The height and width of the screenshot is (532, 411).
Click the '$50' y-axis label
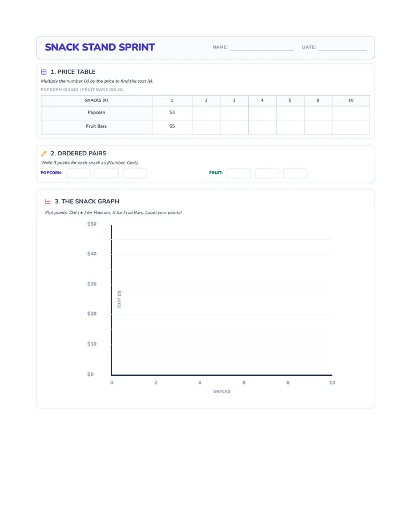click(92, 224)
